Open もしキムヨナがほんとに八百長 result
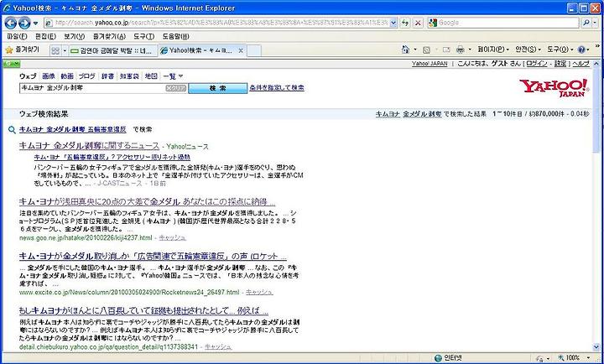This screenshot has height=364, width=604. coord(143,311)
